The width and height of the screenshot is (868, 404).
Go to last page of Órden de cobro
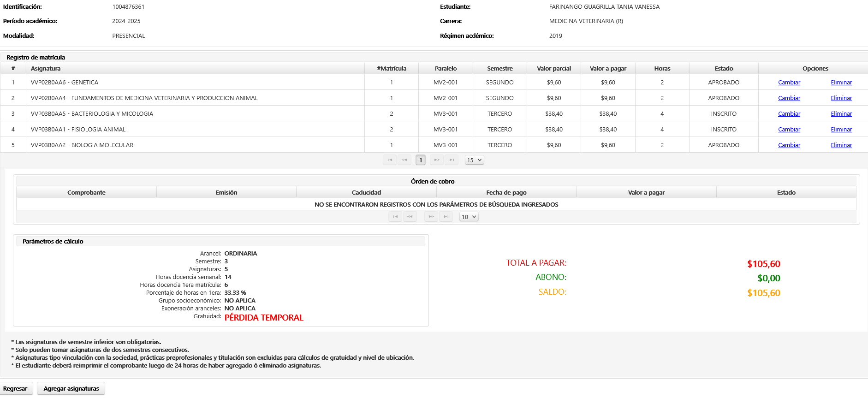pyautogui.click(x=446, y=217)
